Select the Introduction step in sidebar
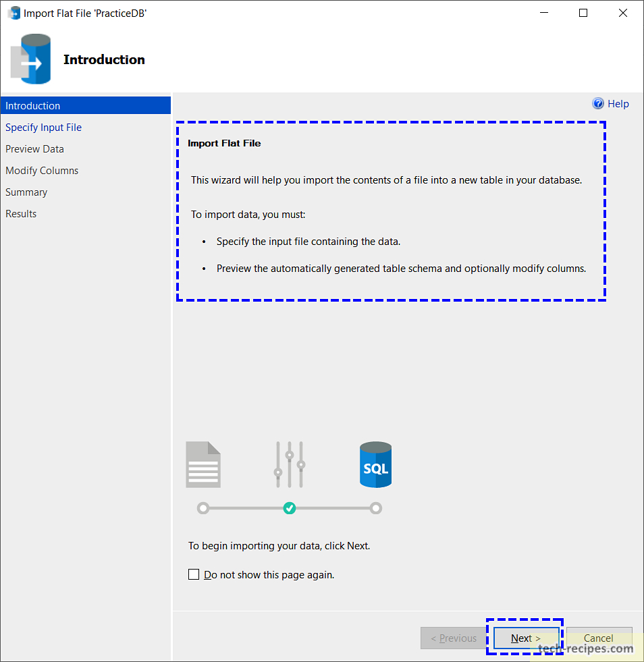The width and height of the screenshot is (644, 662). (x=33, y=106)
